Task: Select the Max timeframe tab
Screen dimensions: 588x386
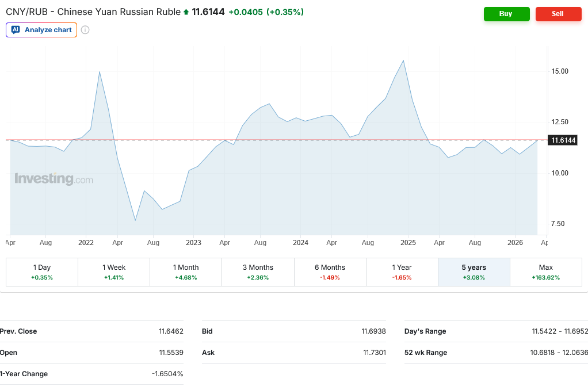Action: [x=546, y=272]
